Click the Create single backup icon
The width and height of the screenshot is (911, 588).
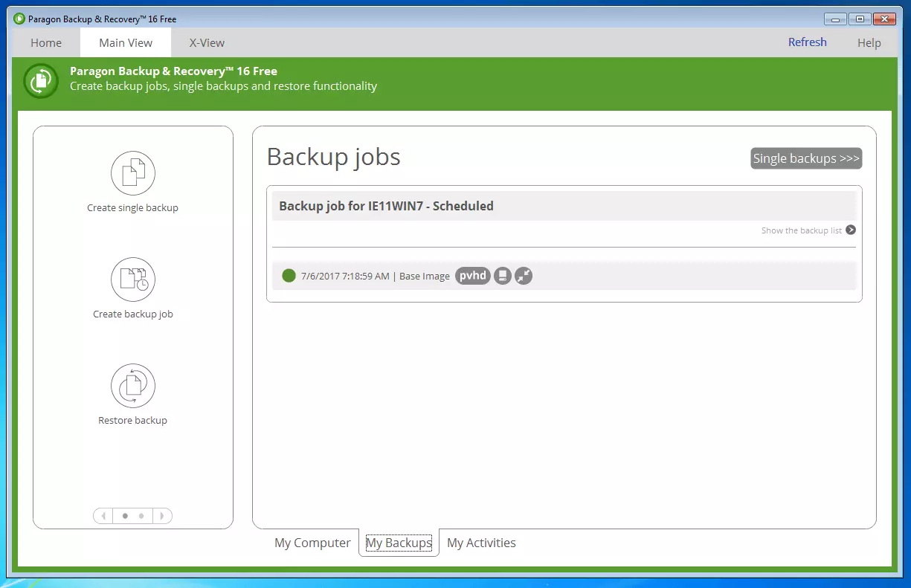[x=133, y=173]
